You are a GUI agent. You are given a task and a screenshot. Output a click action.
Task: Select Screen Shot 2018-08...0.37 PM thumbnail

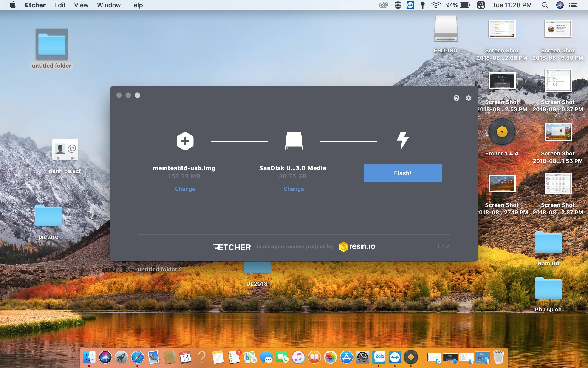[x=558, y=80]
